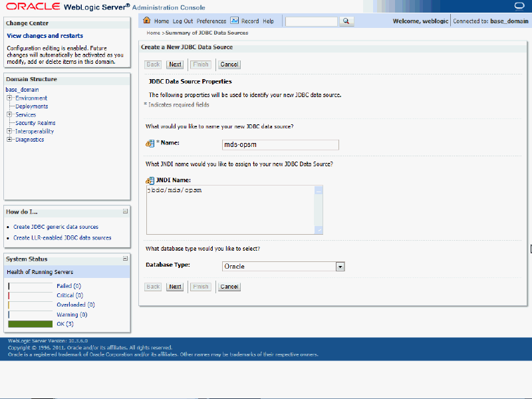The image size is (532, 399).
Task: Click the Overloaded (0) status link
Action: coord(76,305)
